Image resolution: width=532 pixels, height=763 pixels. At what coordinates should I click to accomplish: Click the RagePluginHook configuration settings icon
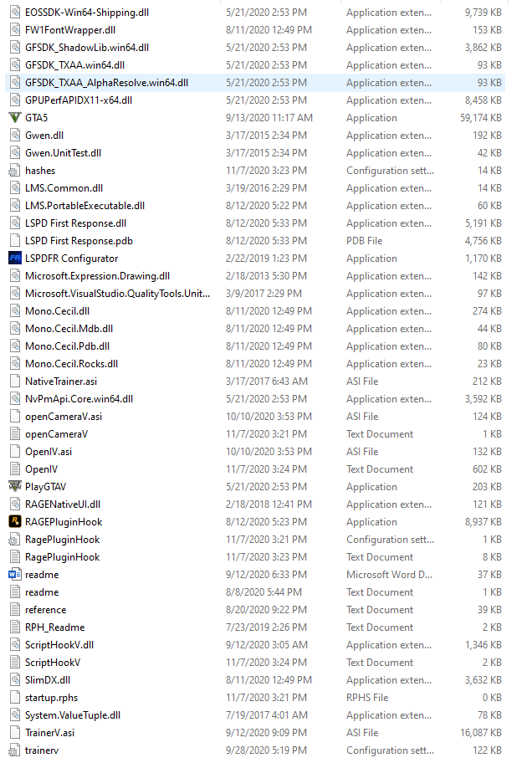point(15,540)
